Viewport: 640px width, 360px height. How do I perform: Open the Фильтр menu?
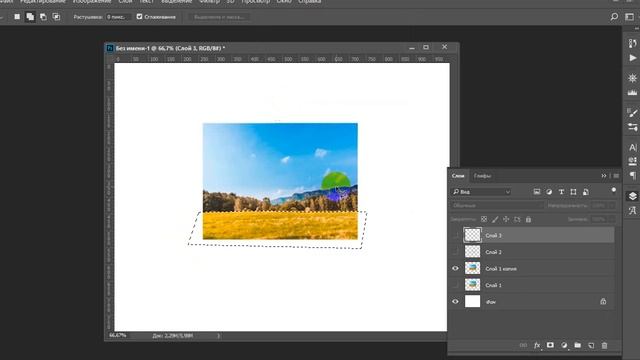click(x=209, y=2)
